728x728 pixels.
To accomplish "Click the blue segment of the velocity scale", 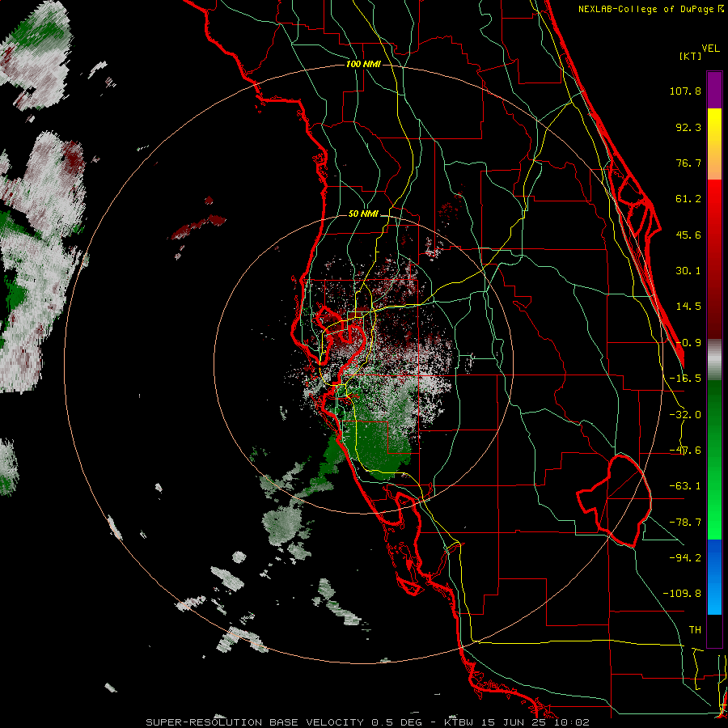I will click(x=714, y=577).
